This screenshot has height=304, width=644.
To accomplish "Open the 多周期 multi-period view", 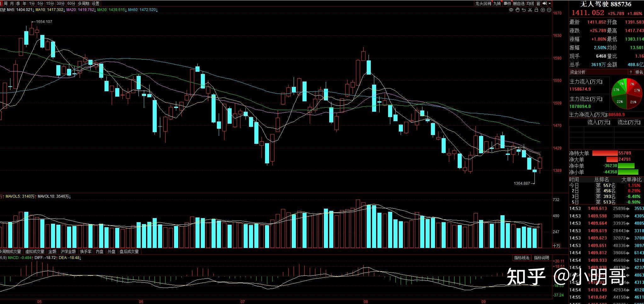I will [83, 3].
